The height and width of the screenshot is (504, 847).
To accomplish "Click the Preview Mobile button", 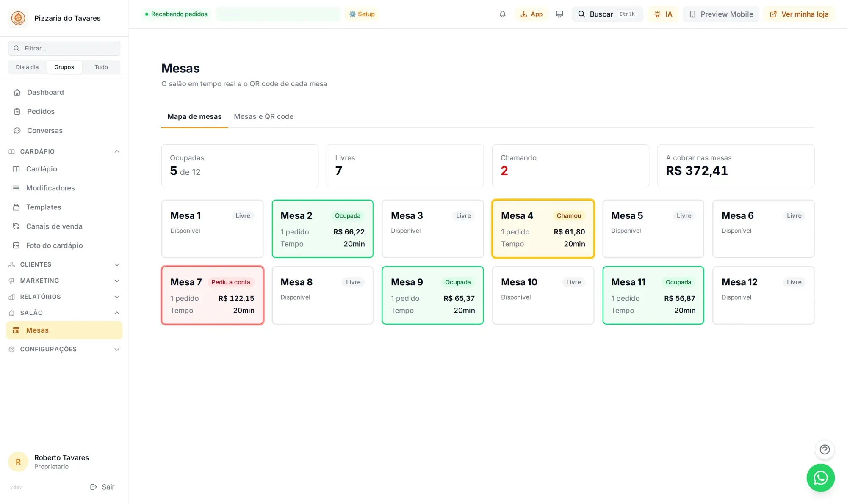I will pos(721,14).
